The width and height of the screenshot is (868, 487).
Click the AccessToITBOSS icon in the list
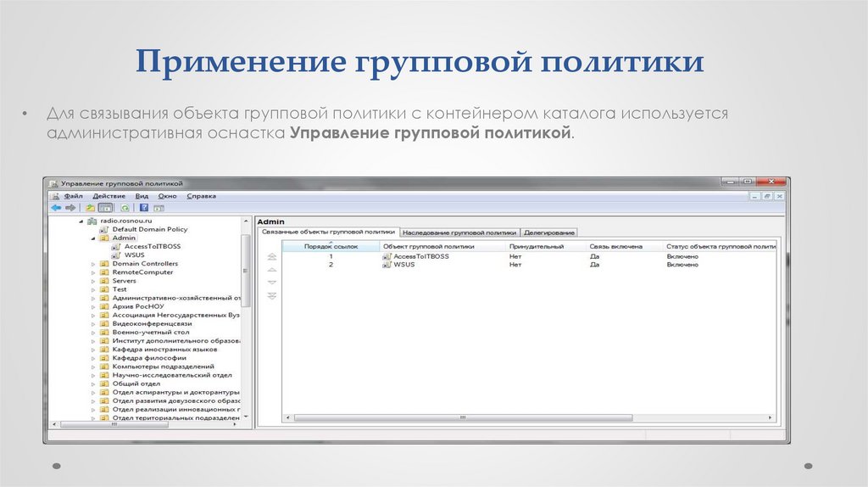[x=387, y=256]
